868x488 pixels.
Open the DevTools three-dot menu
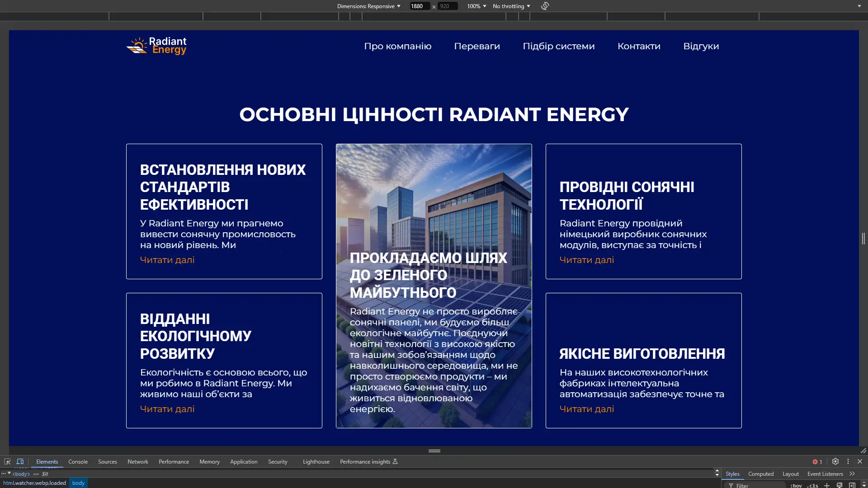[x=848, y=461]
